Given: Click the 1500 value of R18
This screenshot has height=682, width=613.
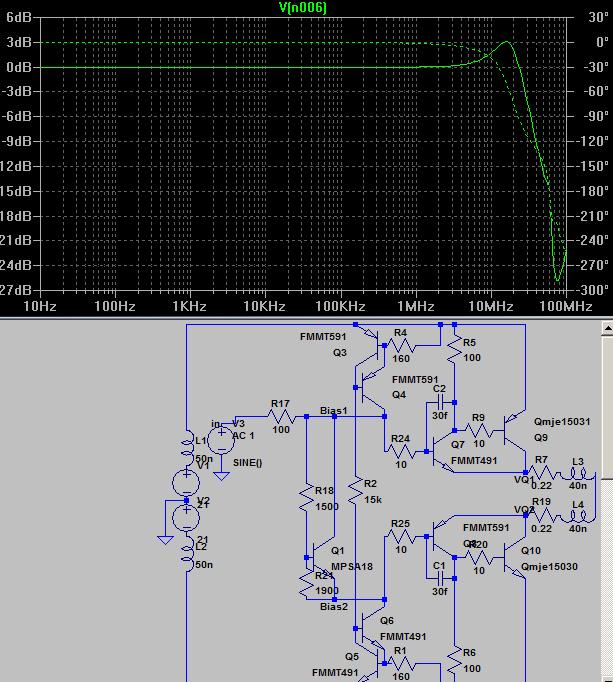Looking at the screenshot, I should tap(327, 506).
